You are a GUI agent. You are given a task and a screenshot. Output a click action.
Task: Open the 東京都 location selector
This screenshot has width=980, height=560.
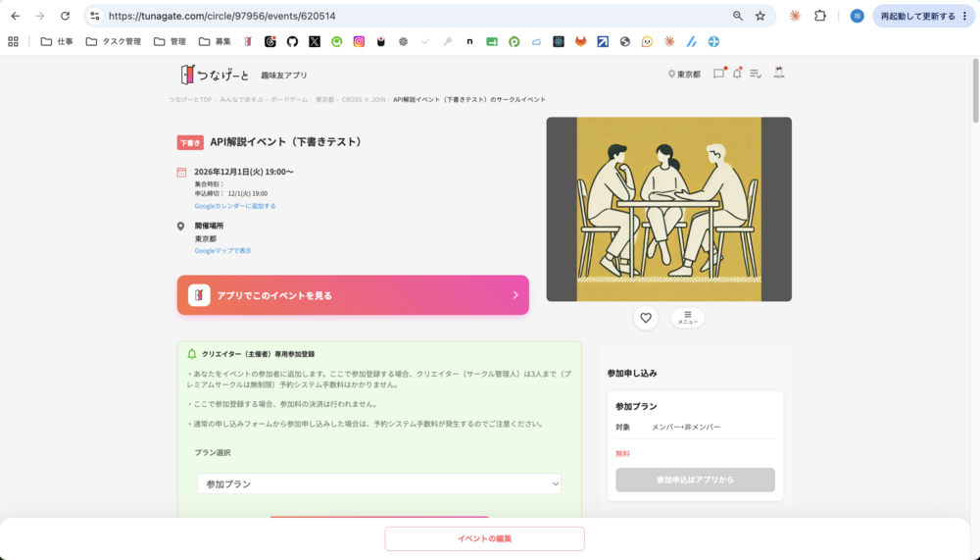(x=684, y=75)
